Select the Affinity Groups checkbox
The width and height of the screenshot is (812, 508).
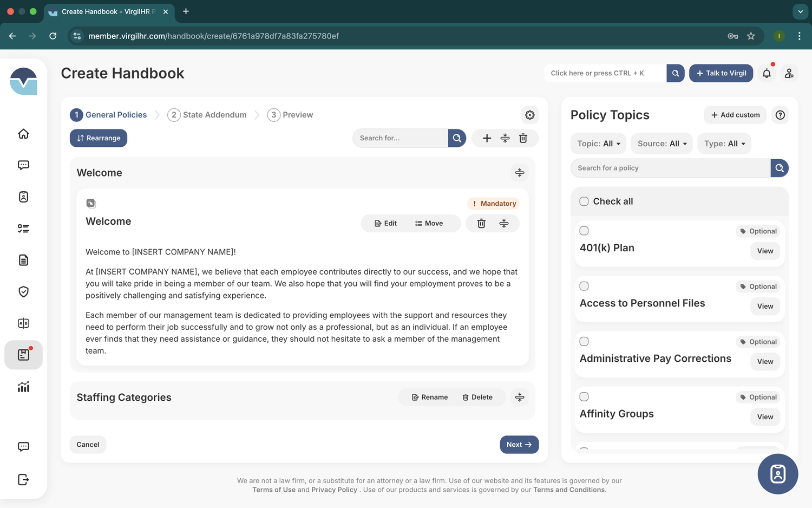584,396
